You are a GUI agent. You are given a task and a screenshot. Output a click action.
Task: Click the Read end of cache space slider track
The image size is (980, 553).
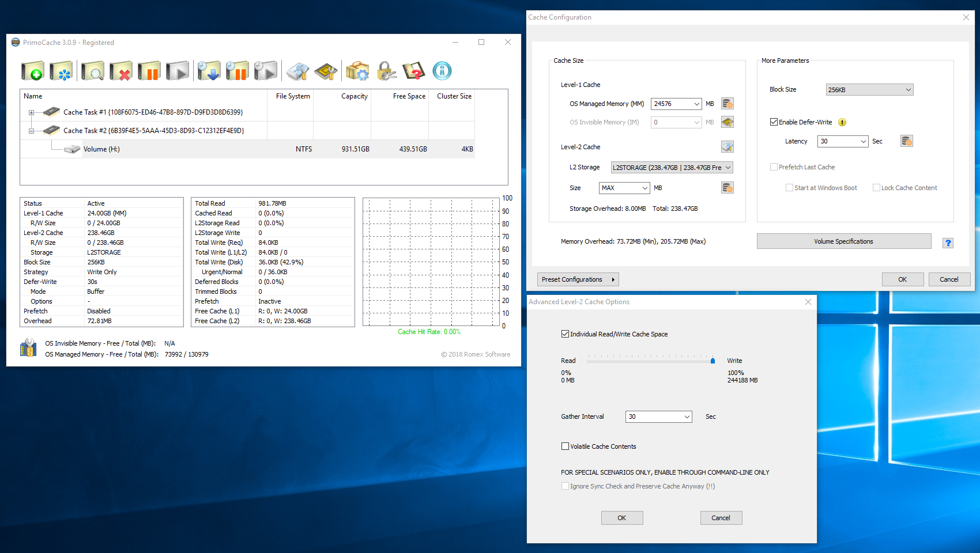589,361
